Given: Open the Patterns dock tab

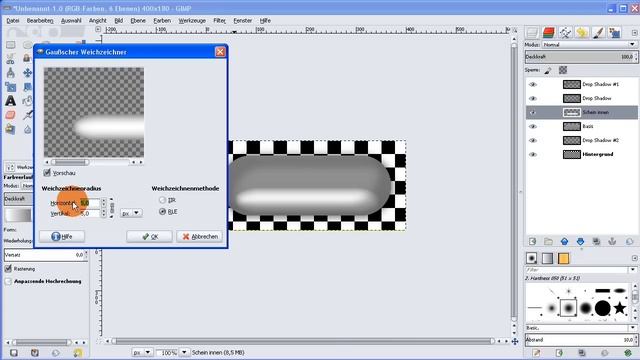Looking at the screenshot, I should 563,258.
